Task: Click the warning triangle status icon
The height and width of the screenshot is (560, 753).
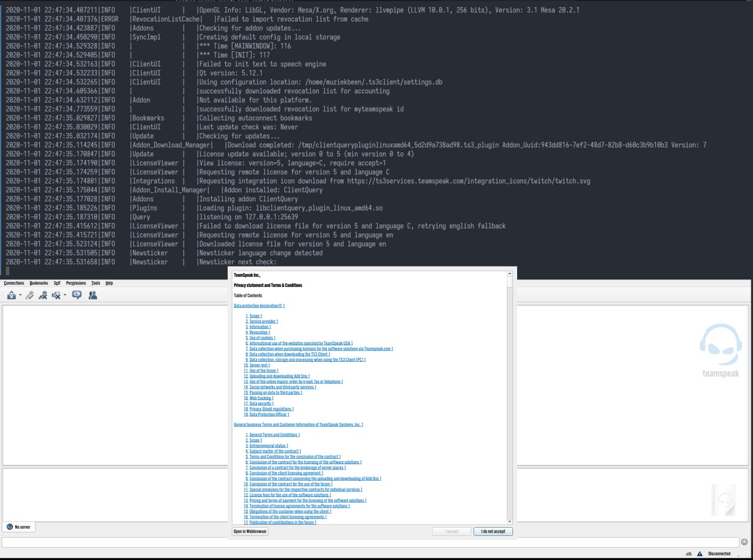Action: coord(699,554)
